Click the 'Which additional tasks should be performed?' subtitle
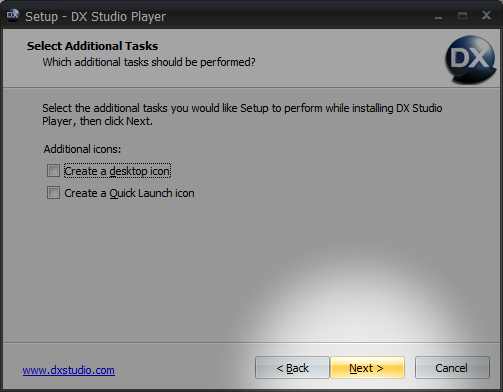The width and height of the screenshot is (503, 392). pyautogui.click(x=149, y=62)
